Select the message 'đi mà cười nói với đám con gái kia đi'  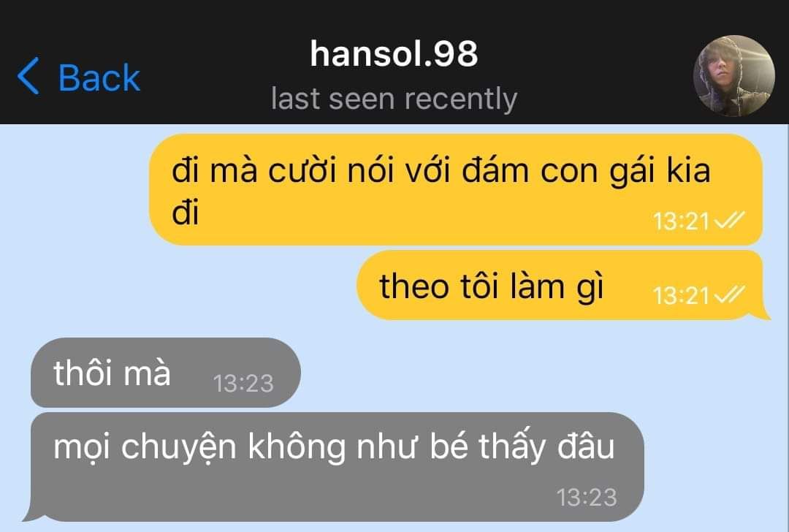coord(456,190)
